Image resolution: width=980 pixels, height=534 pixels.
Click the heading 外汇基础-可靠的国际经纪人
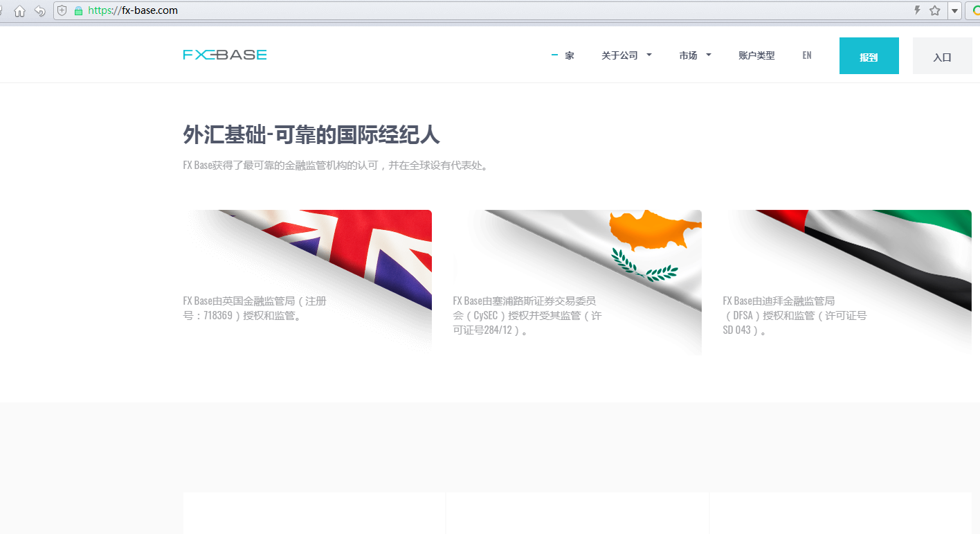311,134
